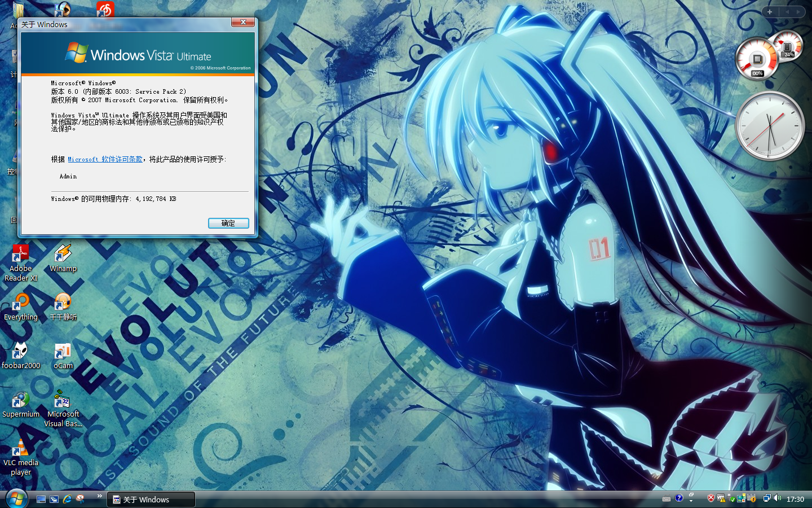Select the 关于 Windows taskbar button
Viewport: 812px width, 508px height.
pyautogui.click(x=153, y=500)
